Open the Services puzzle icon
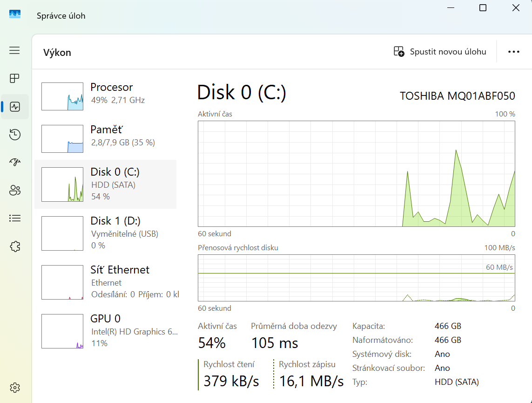The image size is (532, 403). coord(15,246)
